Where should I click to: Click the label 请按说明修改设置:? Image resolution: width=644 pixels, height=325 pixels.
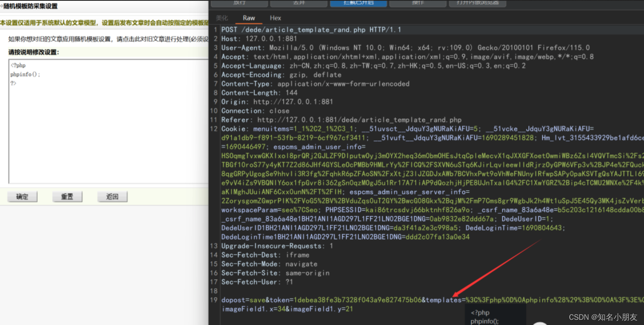pyautogui.click(x=34, y=52)
